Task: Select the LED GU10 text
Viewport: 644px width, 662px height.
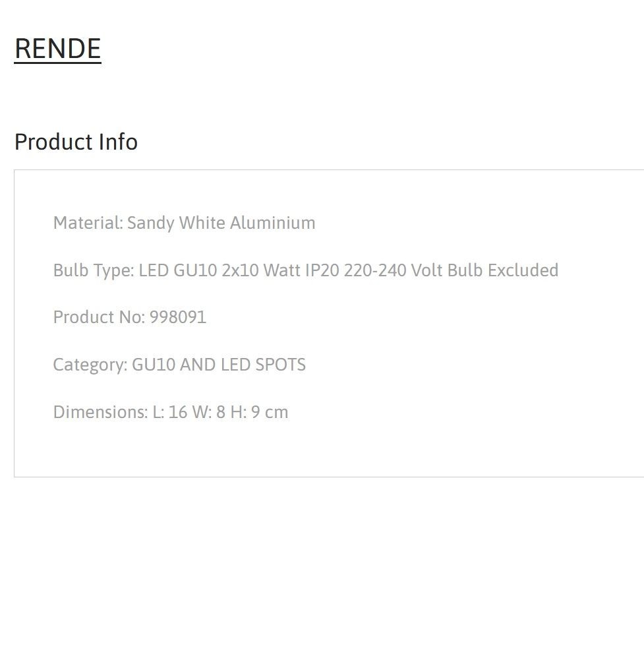Action: pyautogui.click(x=178, y=270)
